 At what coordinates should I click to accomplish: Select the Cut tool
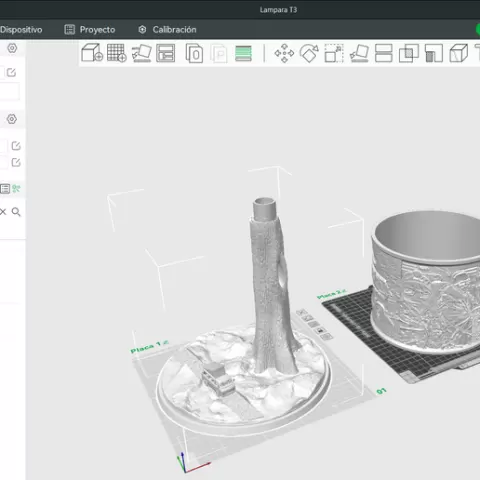[x=384, y=53]
